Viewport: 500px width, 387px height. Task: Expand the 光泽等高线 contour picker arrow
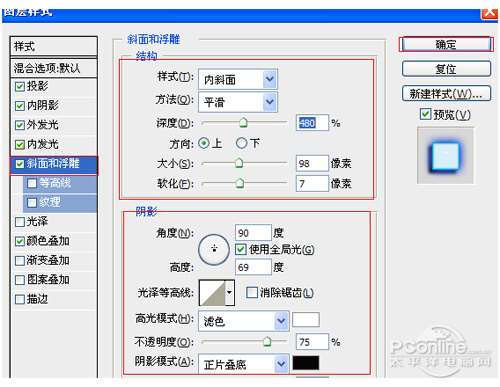pyautogui.click(x=230, y=293)
